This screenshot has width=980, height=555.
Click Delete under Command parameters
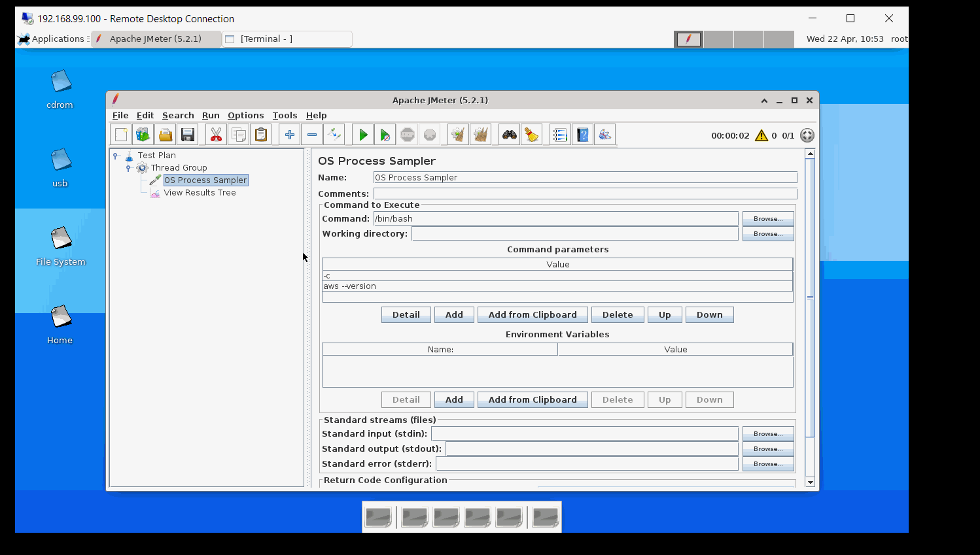point(618,314)
